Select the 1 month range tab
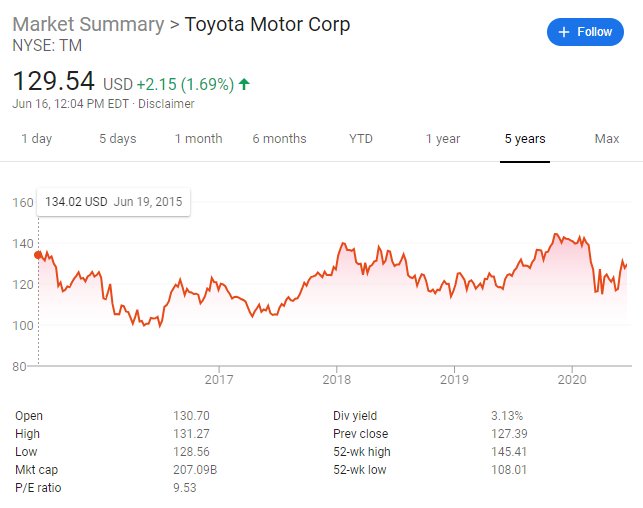 [198, 139]
